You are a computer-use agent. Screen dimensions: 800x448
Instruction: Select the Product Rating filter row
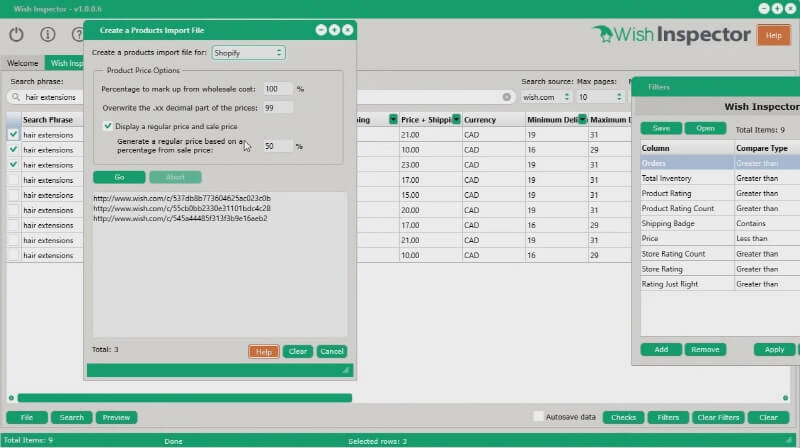[x=720, y=193]
